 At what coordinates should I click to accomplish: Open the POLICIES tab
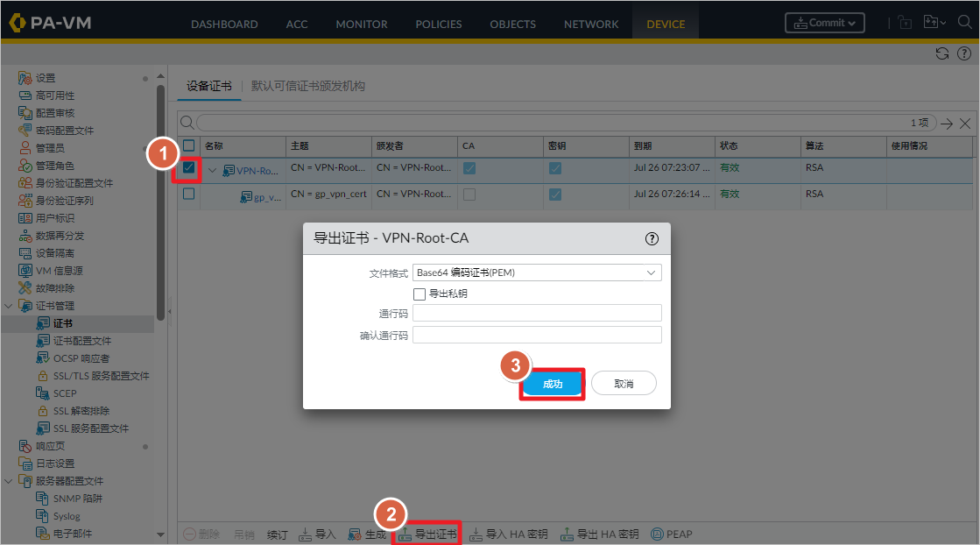[x=439, y=25]
